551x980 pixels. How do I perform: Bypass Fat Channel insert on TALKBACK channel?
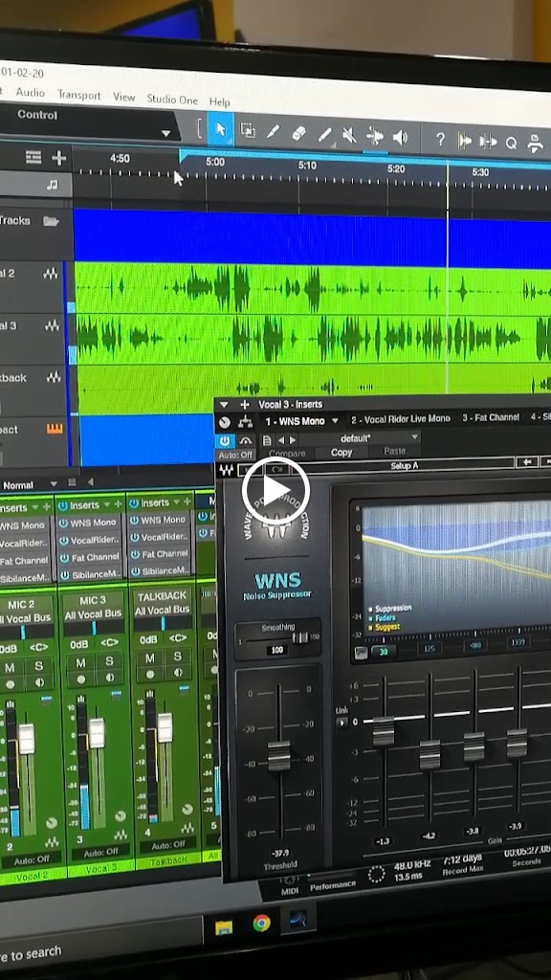tap(135, 554)
